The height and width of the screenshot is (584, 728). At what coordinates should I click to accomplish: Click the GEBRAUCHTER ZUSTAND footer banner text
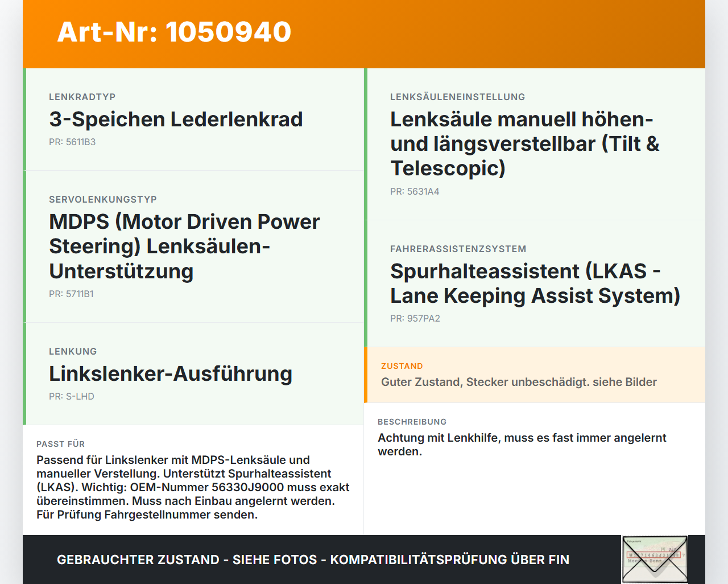click(313, 560)
